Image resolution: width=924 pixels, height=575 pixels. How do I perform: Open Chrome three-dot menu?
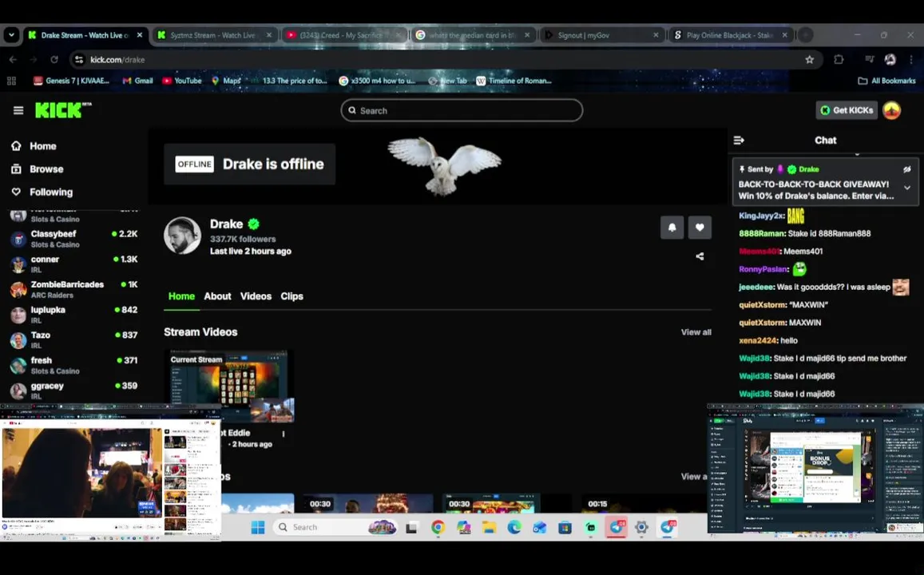911,60
